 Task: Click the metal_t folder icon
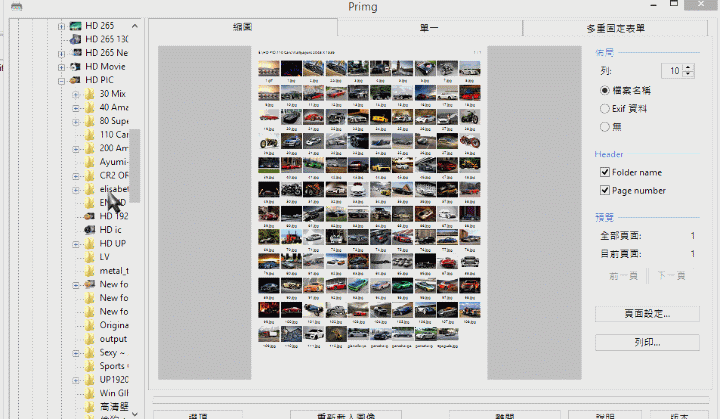(90, 271)
